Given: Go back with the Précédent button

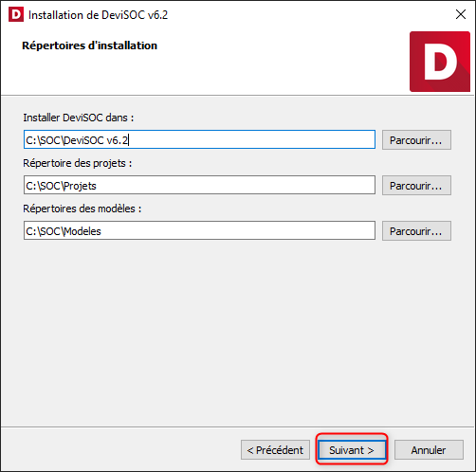Looking at the screenshot, I should (275, 450).
